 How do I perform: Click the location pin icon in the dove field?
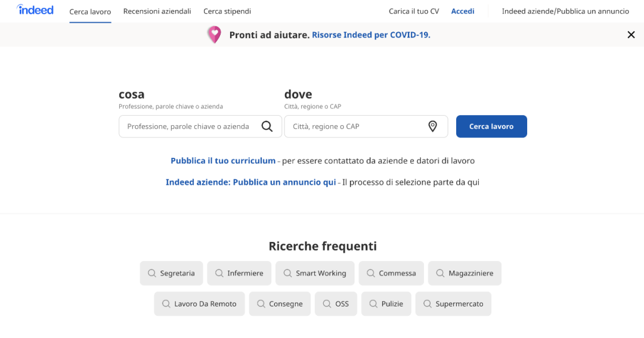click(x=432, y=126)
